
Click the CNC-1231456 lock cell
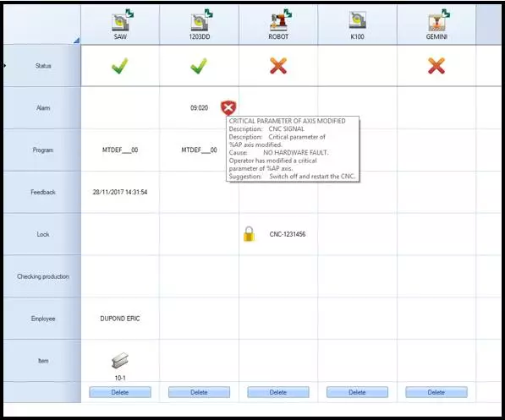tap(288, 234)
